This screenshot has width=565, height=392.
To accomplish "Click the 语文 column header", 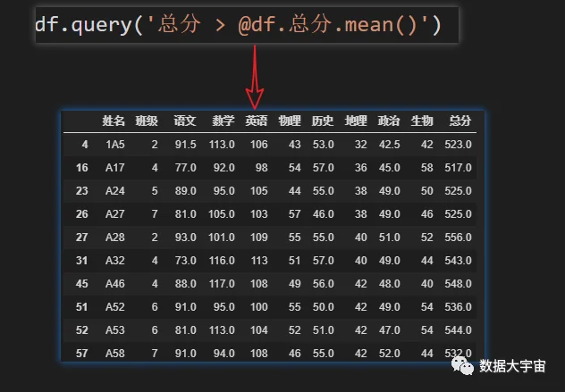I will click(x=185, y=121).
